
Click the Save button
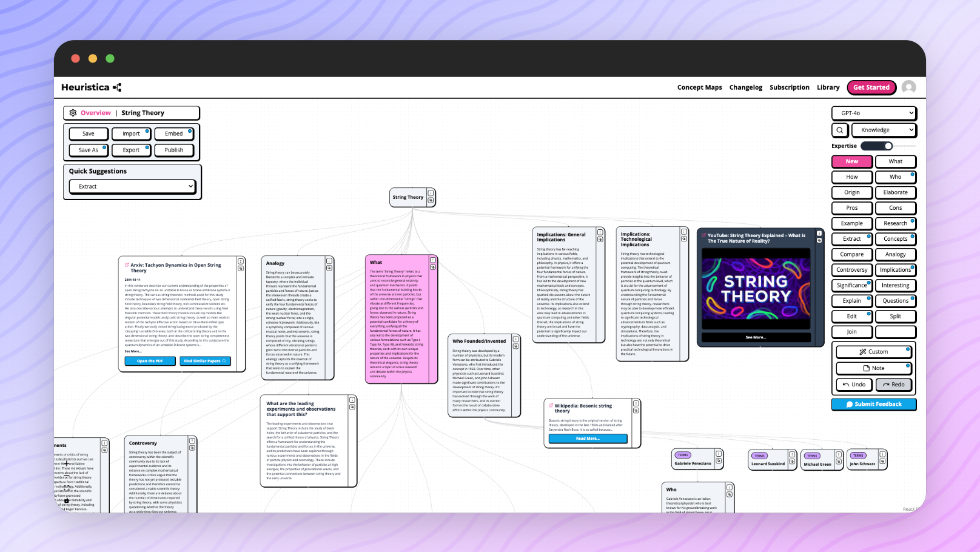click(89, 133)
